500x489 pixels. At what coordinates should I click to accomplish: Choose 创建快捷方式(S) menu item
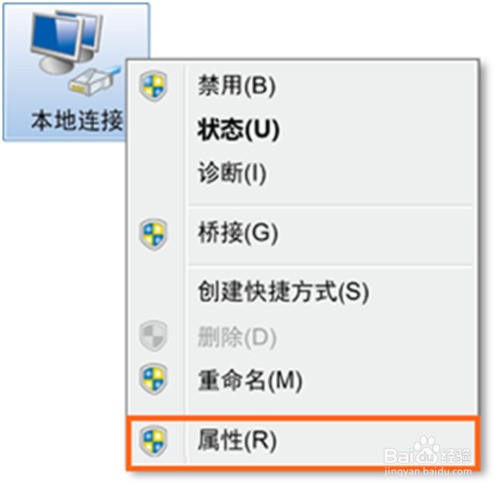(x=302, y=292)
